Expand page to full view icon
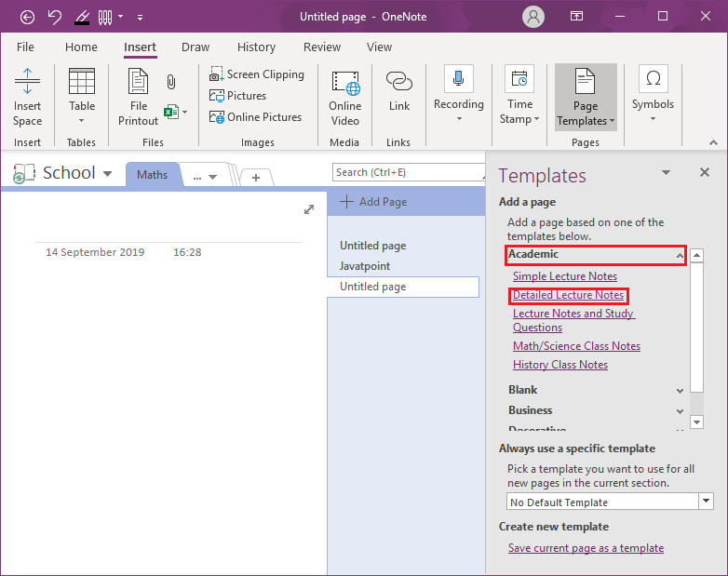728x576 pixels. pyautogui.click(x=309, y=209)
